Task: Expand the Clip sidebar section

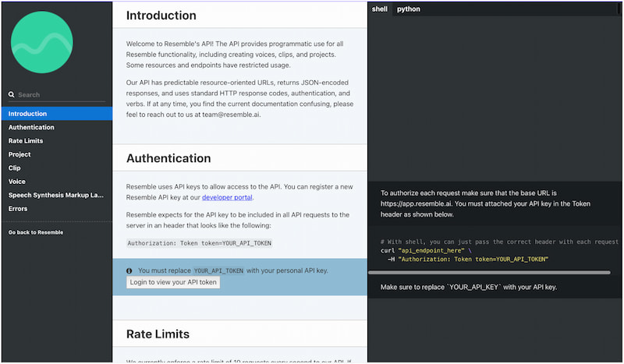Action: point(15,168)
